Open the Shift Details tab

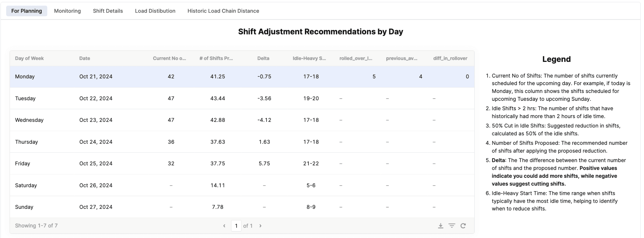[108, 11]
